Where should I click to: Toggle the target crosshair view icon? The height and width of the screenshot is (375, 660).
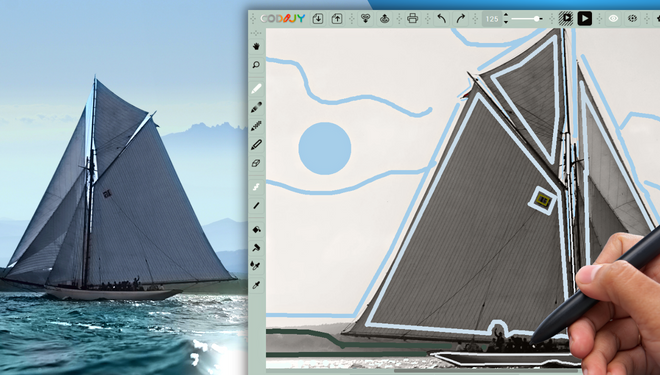click(x=632, y=19)
